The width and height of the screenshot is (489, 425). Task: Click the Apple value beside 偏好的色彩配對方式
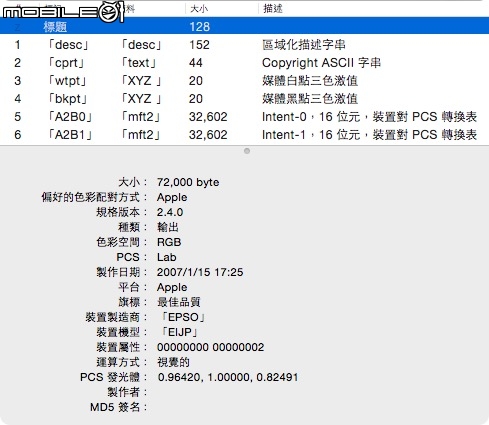(x=172, y=197)
